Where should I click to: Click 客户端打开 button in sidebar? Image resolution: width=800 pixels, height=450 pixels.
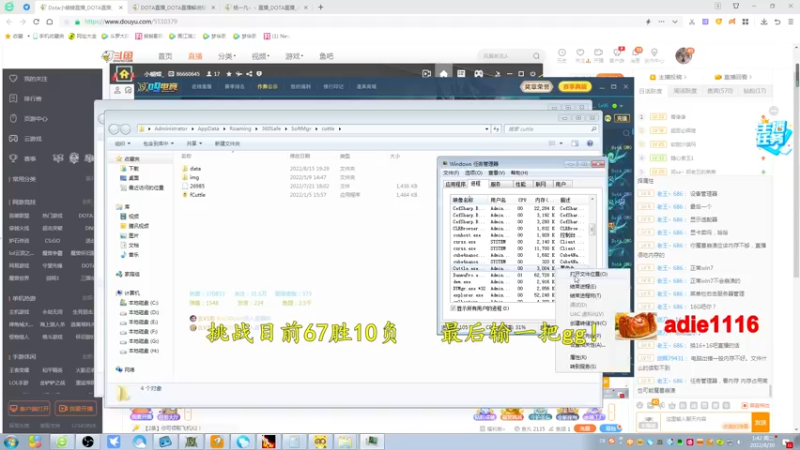pyautogui.click(x=29, y=409)
